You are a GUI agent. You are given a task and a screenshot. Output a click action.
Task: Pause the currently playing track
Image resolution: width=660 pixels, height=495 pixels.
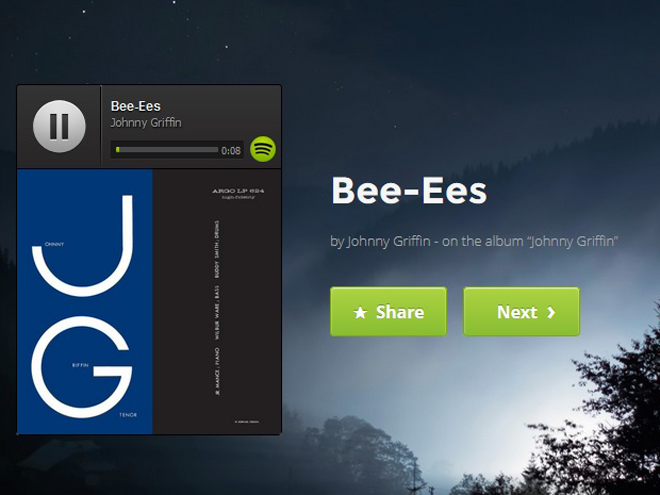pos(59,126)
